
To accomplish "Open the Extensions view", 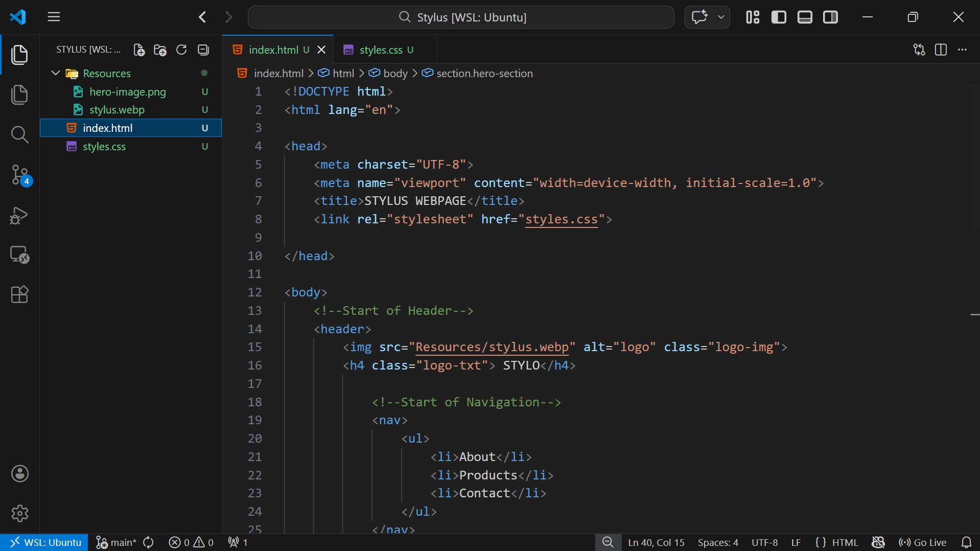I will click(19, 294).
